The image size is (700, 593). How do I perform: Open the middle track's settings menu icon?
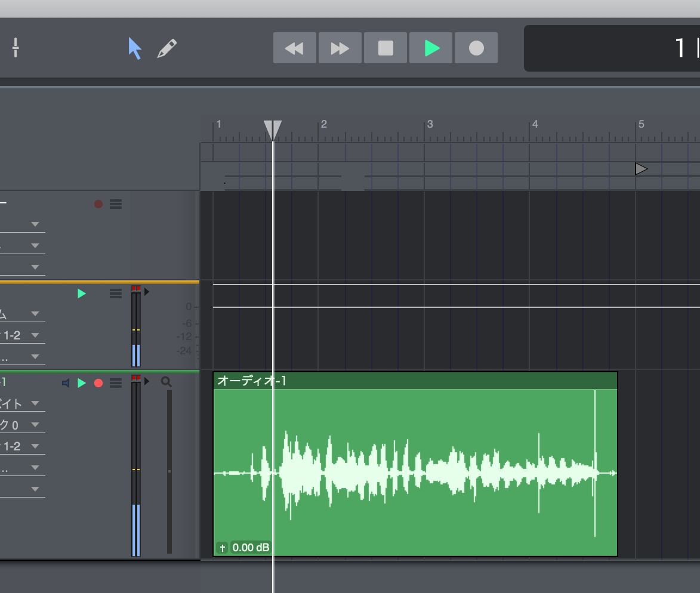pos(116,293)
